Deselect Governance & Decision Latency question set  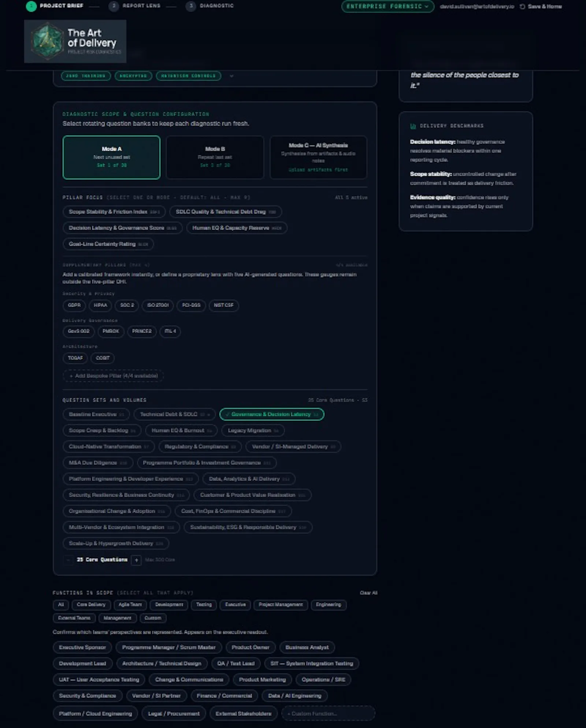[272, 414]
